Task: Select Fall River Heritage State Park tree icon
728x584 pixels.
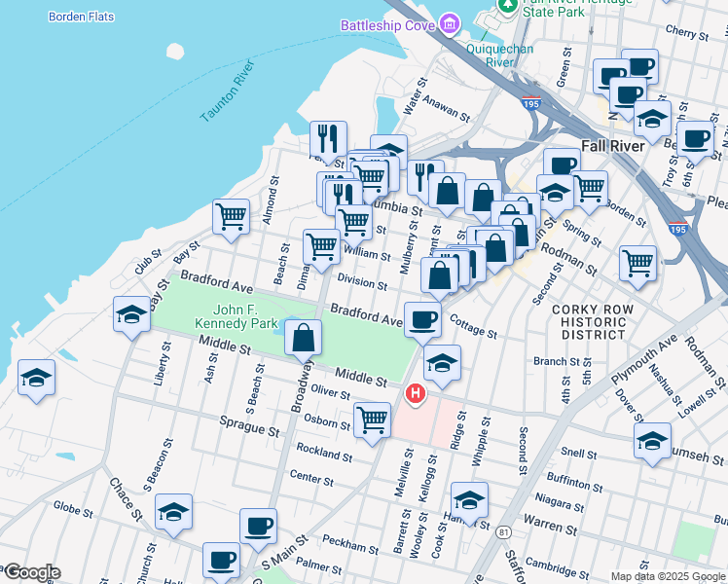Action: [x=508, y=6]
